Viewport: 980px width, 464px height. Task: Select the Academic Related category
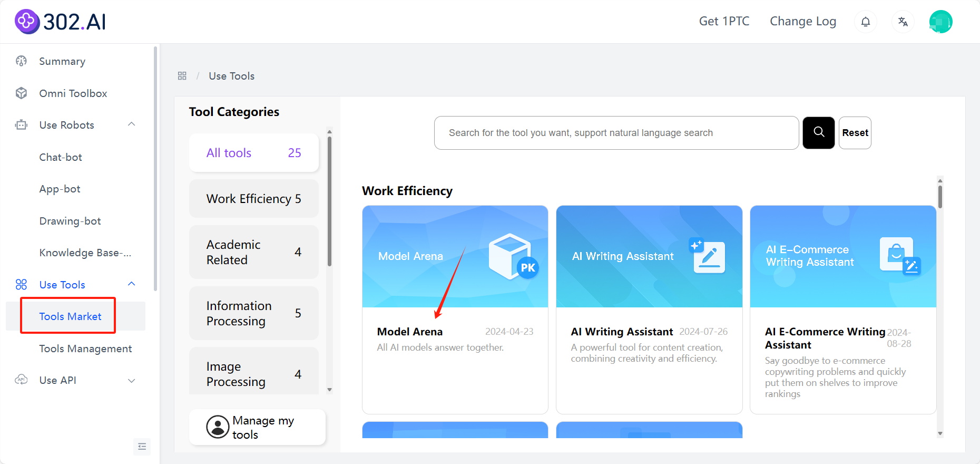[253, 252]
